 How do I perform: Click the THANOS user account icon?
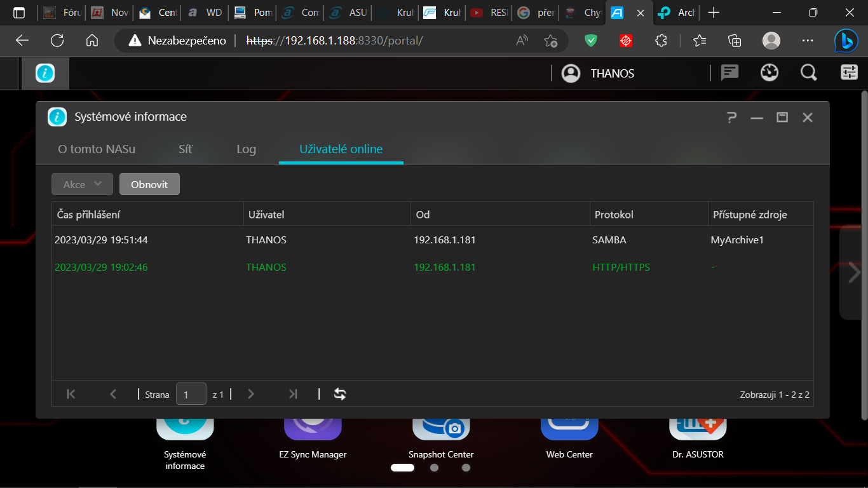click(x=571, y=74)
